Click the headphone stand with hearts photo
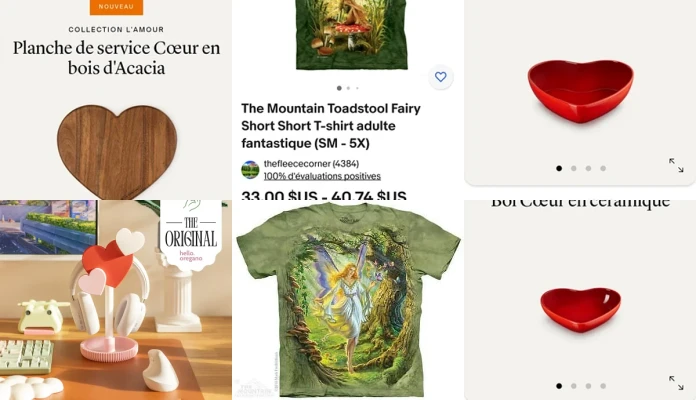Viewport: 696px width, 400px height. tap(115, 300)
